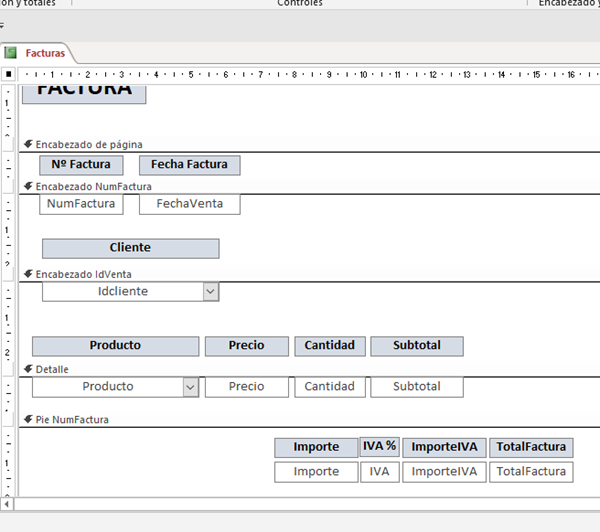Select the TotalFactura text box in footer
The width and height of the screenshot is (600, 532).
531,472
